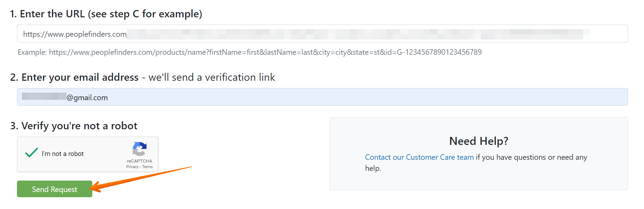This screenshot has width=644, height=209.
Task: Click the "Enter your email address" heading
Action: (80, 77)
